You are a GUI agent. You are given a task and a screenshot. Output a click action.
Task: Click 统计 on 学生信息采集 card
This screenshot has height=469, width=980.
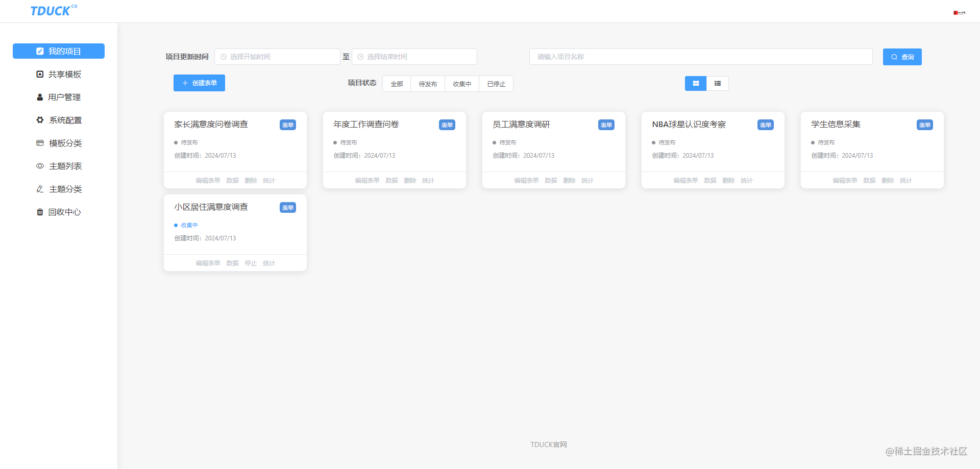pos(906,180)
